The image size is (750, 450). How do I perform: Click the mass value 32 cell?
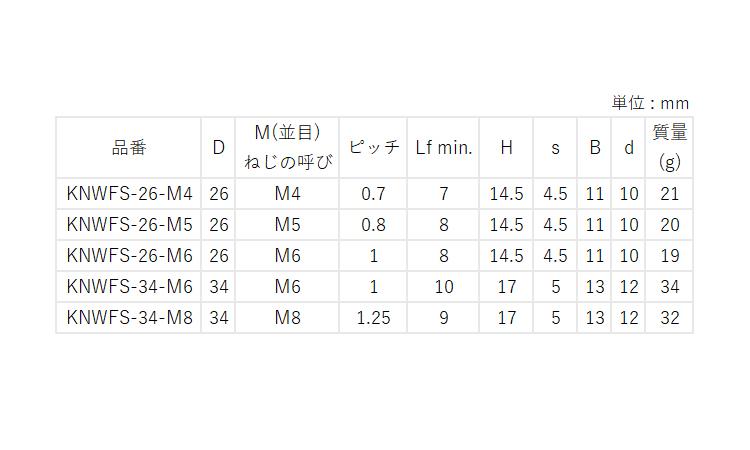point(670,318)
